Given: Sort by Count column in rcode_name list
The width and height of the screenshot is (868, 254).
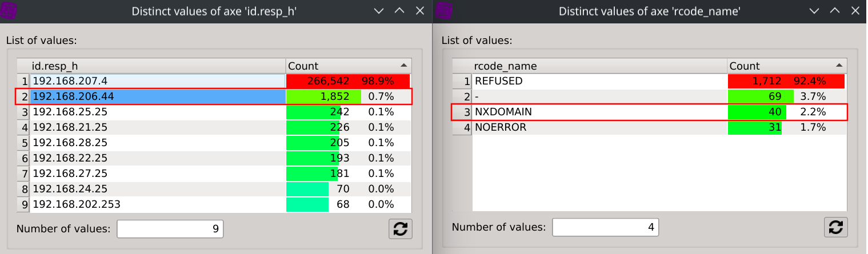Looking at the screenshot, I should click(x=786, y=66).
